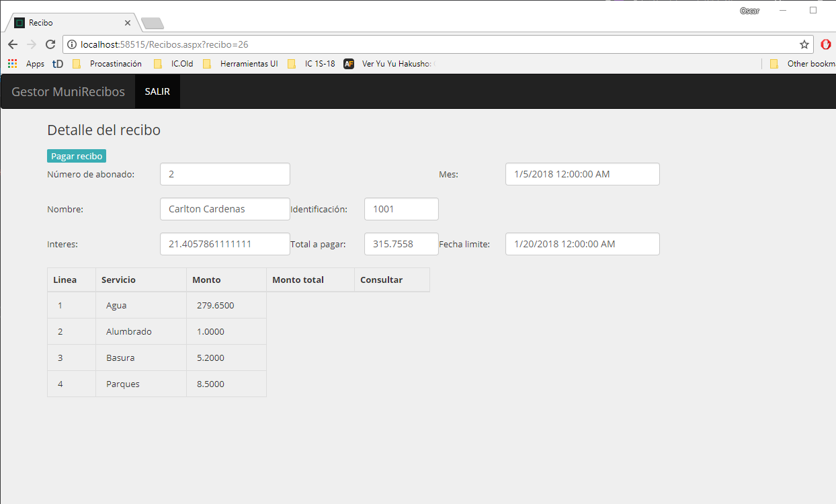Viewport: 836px width, 504px height.
Task: Open IC.Old bookmark folder
Action: [173, 64]
